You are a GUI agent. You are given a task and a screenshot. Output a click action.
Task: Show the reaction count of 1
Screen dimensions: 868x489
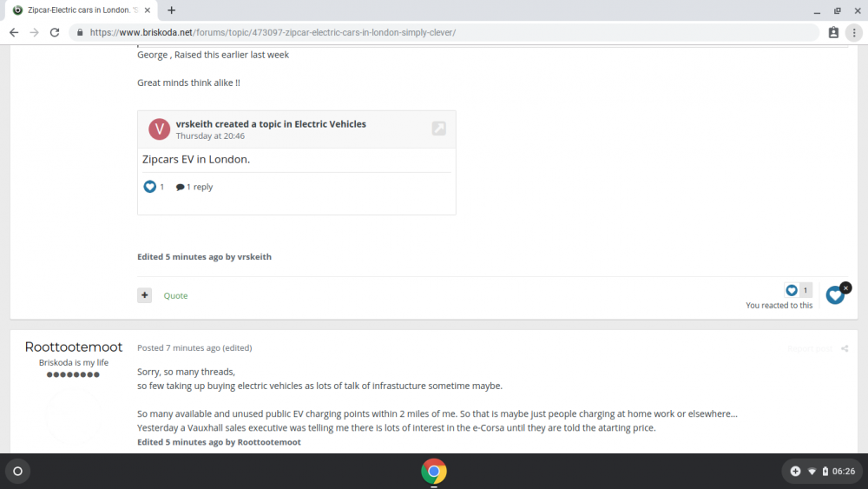point(806,290)
